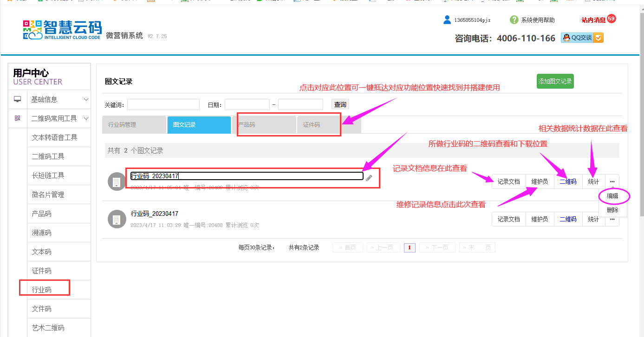This screenshot has width=644, height=337.
Task: Click the 关键词 keyword input field
Action: click(x=163, y=104)
